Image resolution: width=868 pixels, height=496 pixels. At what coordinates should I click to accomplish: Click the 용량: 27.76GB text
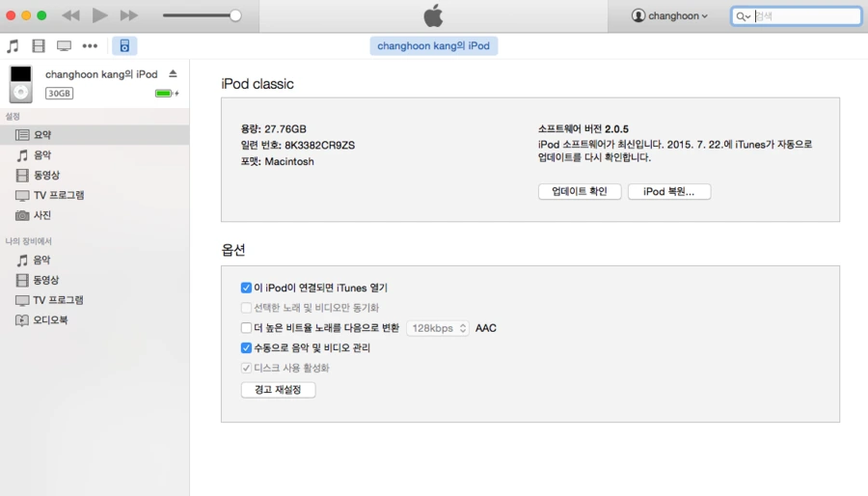point(274,129)
